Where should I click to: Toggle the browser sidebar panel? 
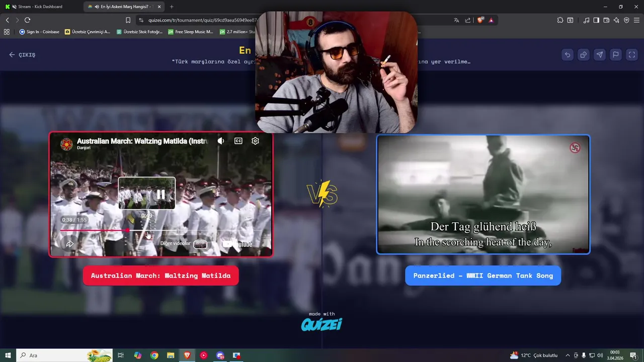tap(596, 20)
